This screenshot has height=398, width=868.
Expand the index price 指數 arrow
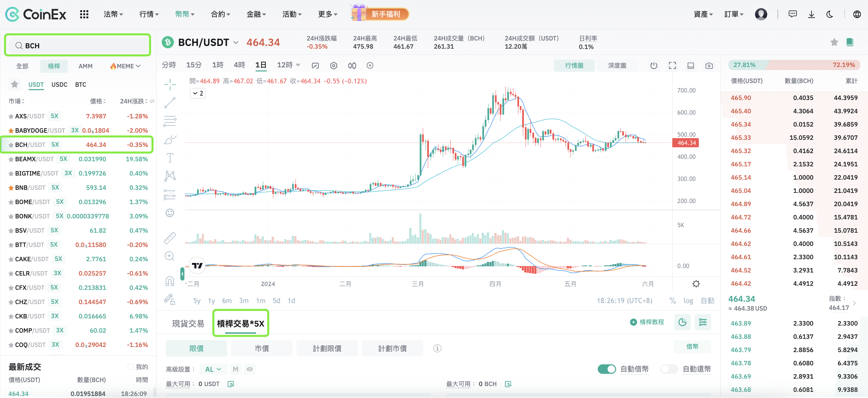(854, 303)
